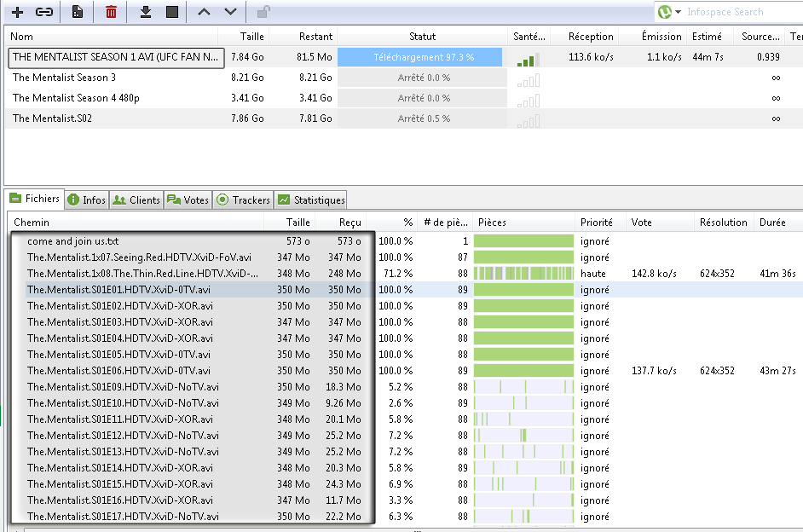The height and width of the screenshot is (532, 803).
Task: Click health bars of Season 4 480p torrent
Action: tap(529, 101)
